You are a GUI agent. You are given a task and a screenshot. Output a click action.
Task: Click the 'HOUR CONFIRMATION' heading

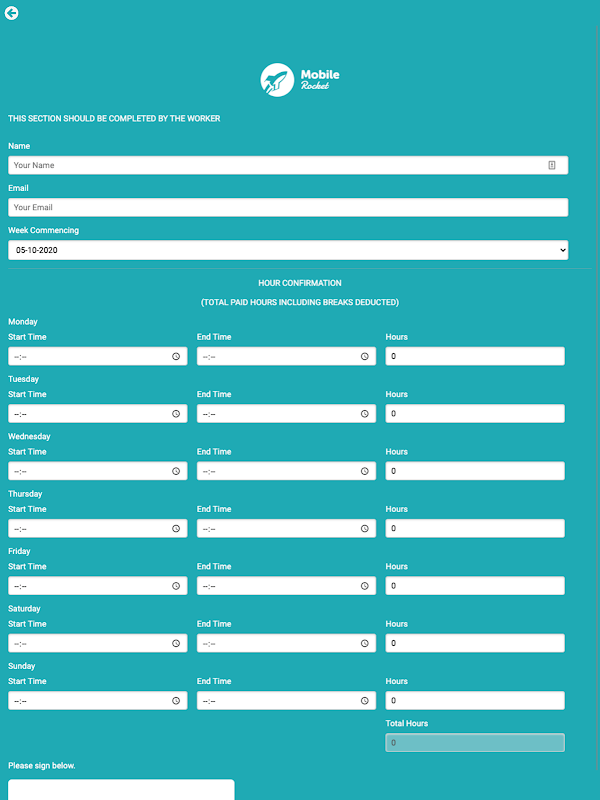[300, 283]
